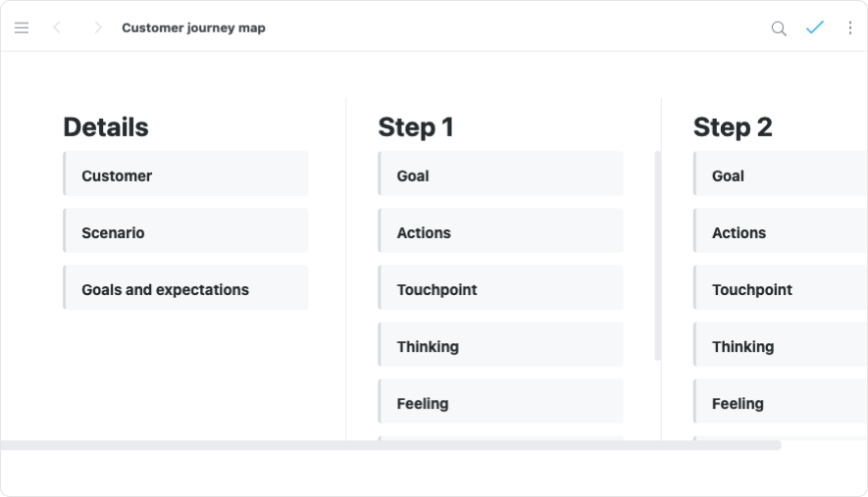Click the horizontal scrollbar at the bottom
The width and height of the screenshot is (868, 497).
(x=390, y=445)
